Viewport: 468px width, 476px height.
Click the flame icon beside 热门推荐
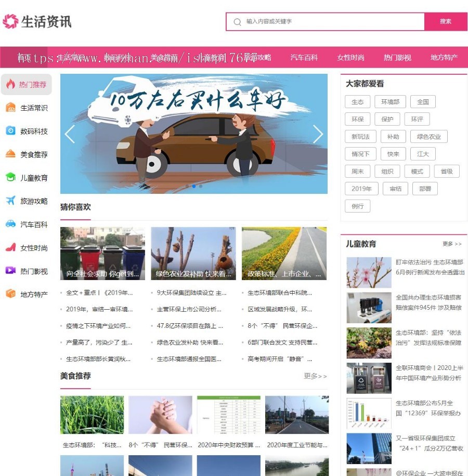pos(10,84)
